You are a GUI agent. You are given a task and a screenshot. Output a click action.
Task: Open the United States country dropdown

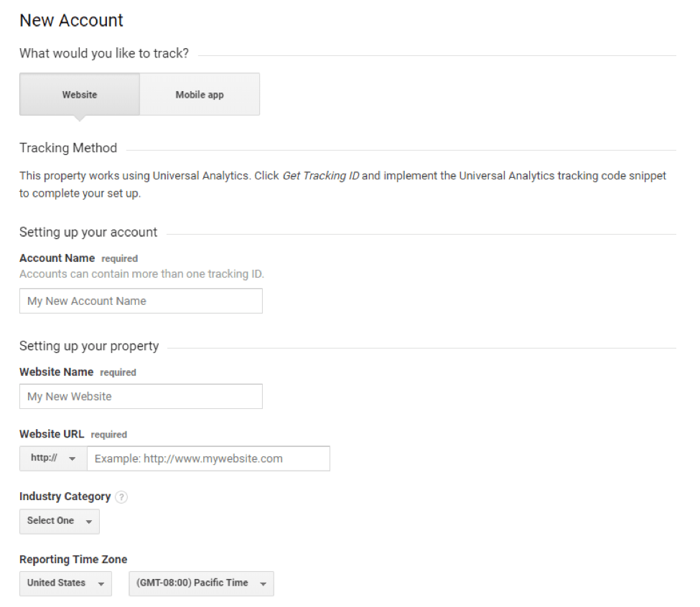(65, 583)
